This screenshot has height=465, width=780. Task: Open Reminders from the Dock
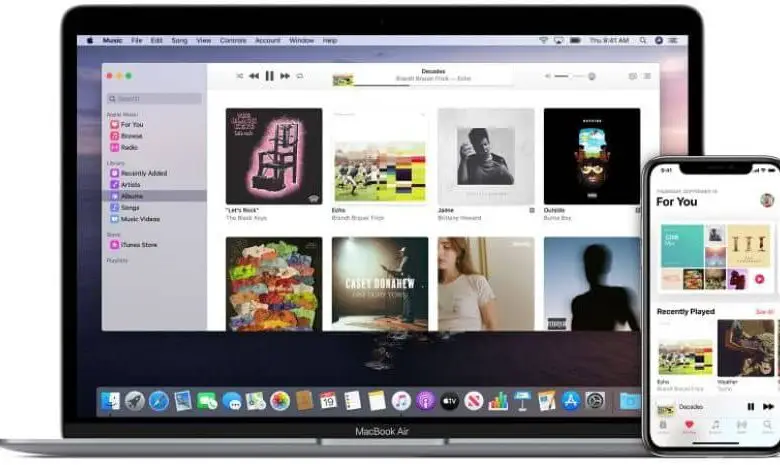[353, 401]
